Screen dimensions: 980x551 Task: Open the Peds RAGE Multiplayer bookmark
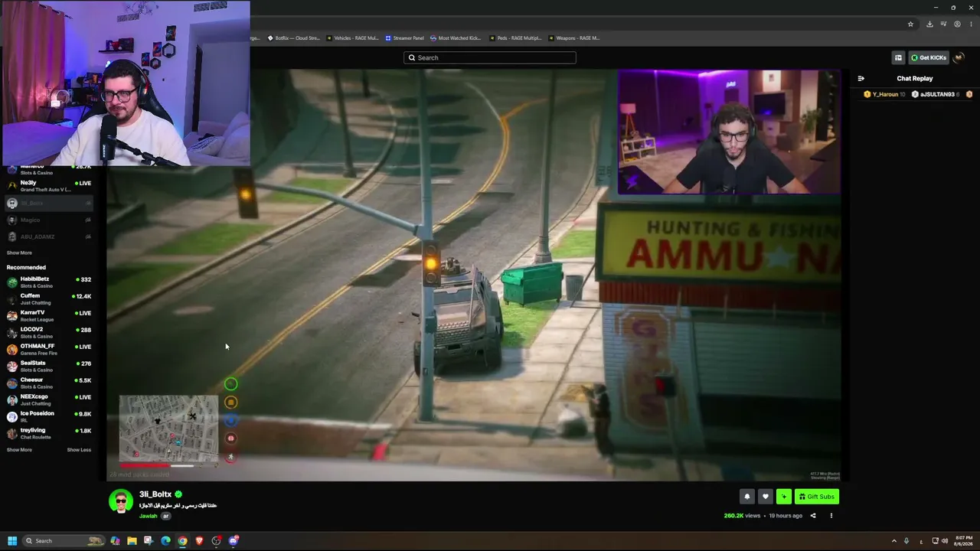click(516, 38)
